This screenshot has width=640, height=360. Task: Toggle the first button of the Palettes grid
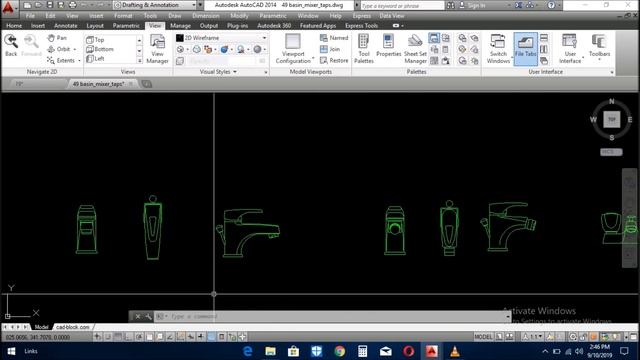(434, 38)
